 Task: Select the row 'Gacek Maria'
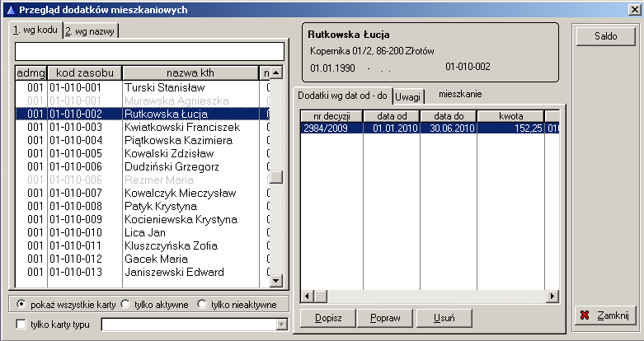coord(143,259)
